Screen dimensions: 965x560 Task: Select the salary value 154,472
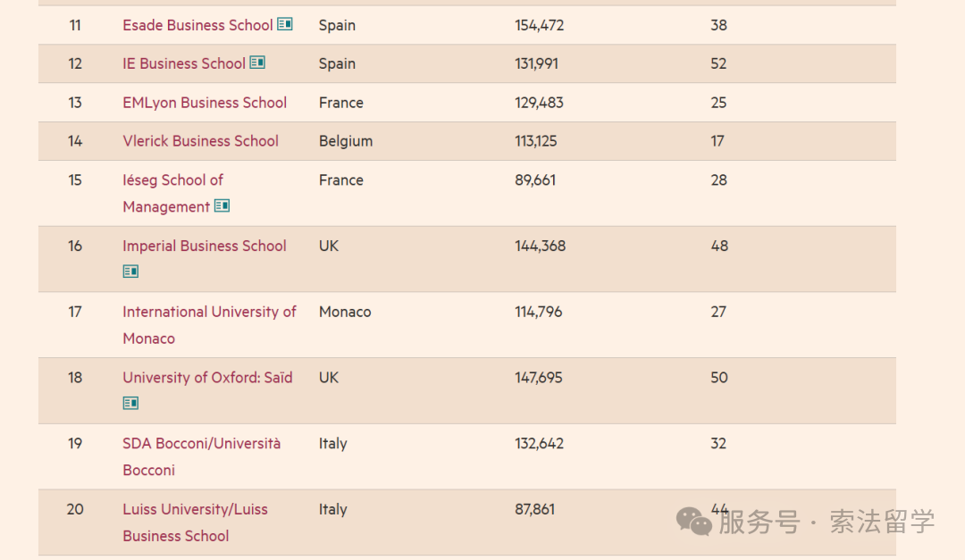(539, 25)
